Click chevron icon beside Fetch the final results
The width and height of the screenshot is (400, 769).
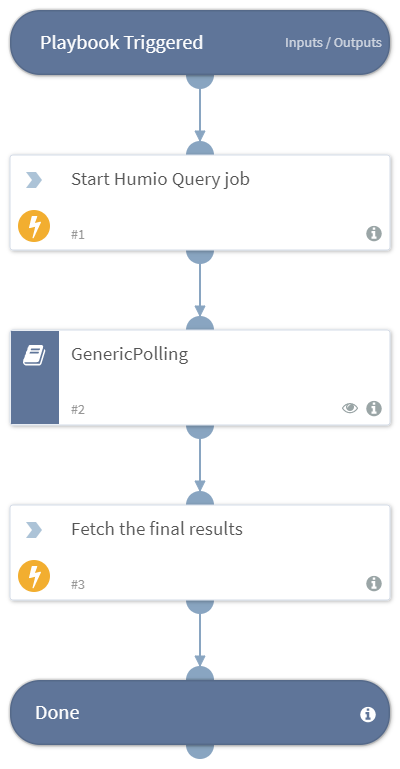pos(34,530)
